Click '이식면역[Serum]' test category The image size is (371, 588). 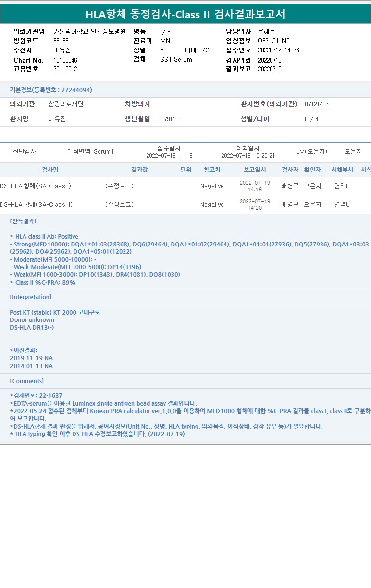90,152
